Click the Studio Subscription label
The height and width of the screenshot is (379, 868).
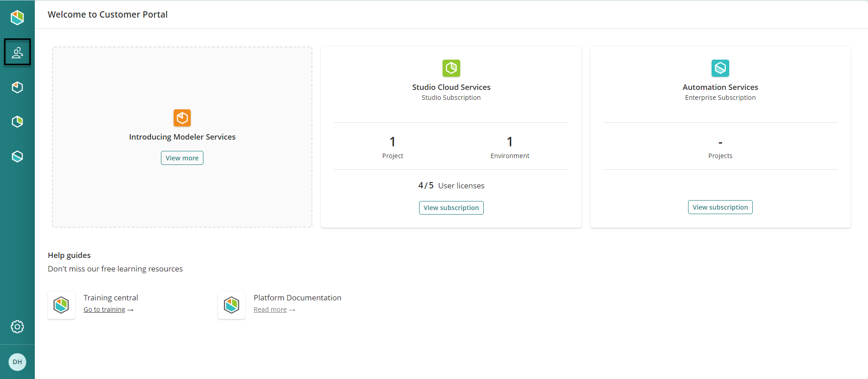[451, 98]
